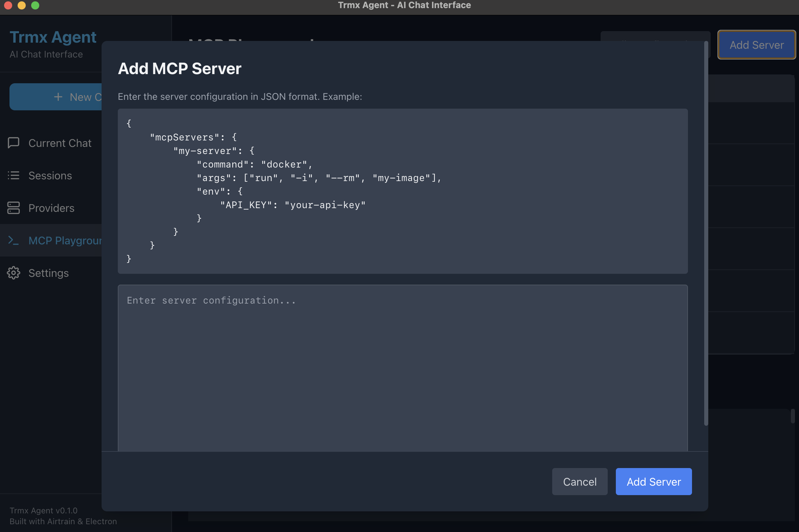Click the Trmx Agent v0.1.0 footer text
The width and height of the screenshot is (799, 532).
point(43,510)
